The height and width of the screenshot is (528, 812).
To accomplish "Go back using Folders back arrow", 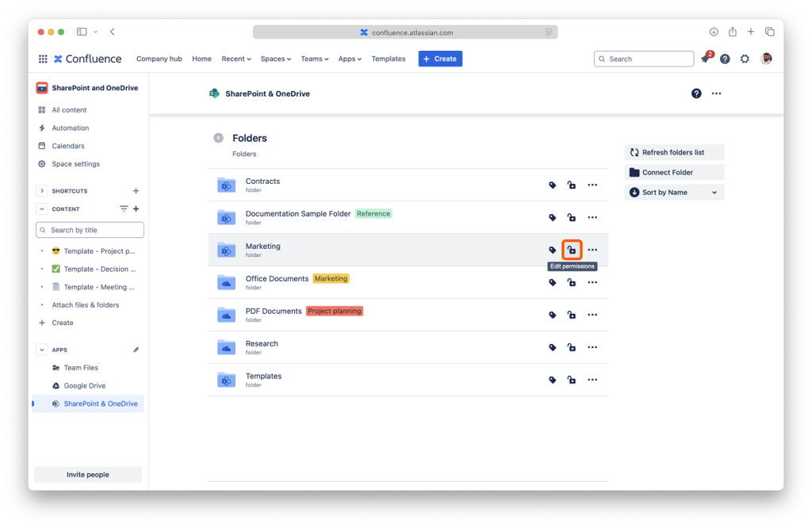I will [x=218, y=138].
